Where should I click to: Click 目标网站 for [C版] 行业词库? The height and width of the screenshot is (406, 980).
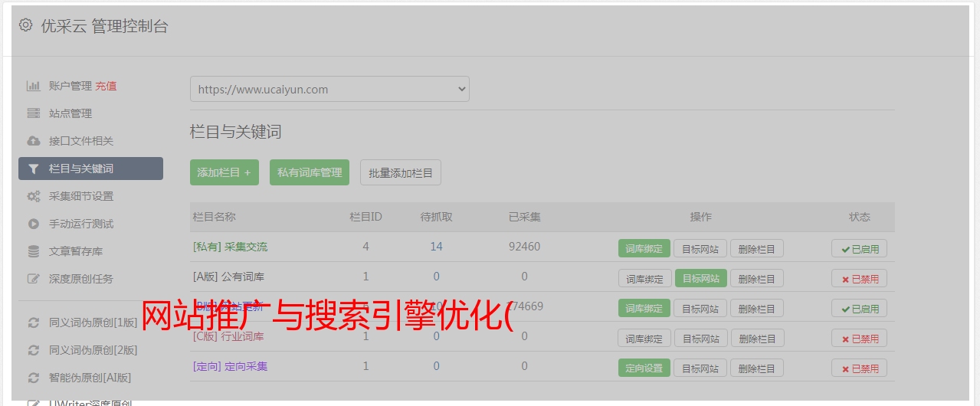(x=700, y=338)
